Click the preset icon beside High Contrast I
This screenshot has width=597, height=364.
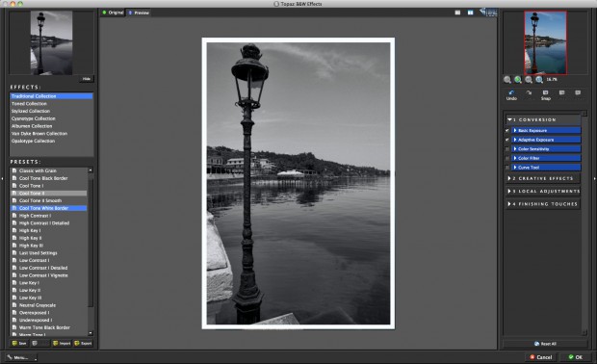click(14, 216)
